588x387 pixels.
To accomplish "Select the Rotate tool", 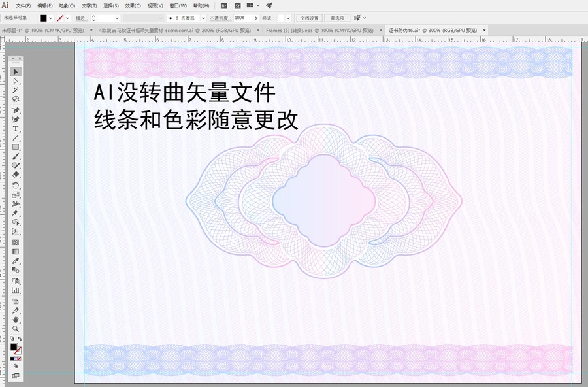I will [x=16, y=186].
